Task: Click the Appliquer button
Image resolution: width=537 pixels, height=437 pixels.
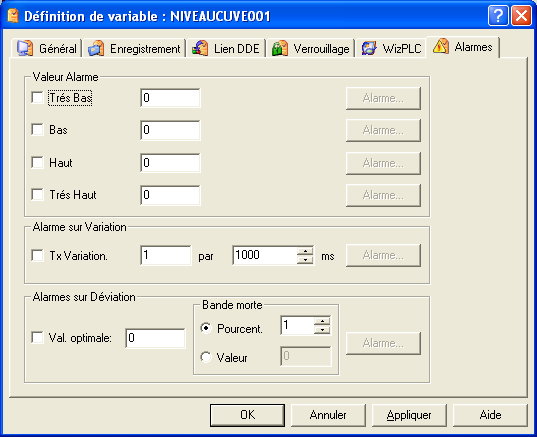Action: [409, 415]
